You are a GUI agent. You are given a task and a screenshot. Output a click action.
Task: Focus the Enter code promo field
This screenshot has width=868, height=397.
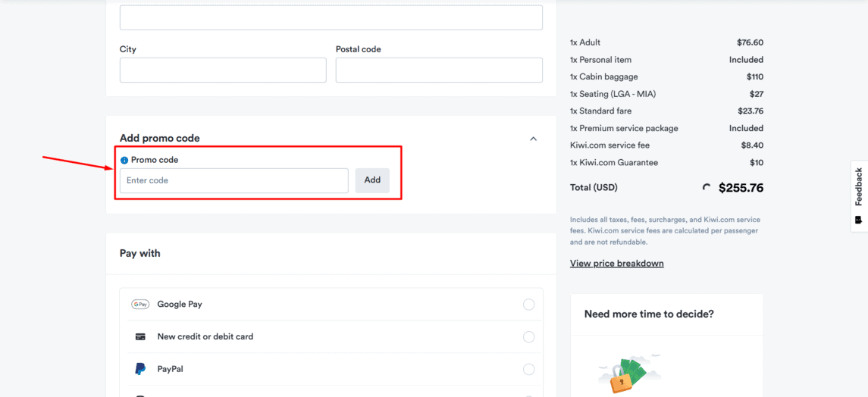234,180
